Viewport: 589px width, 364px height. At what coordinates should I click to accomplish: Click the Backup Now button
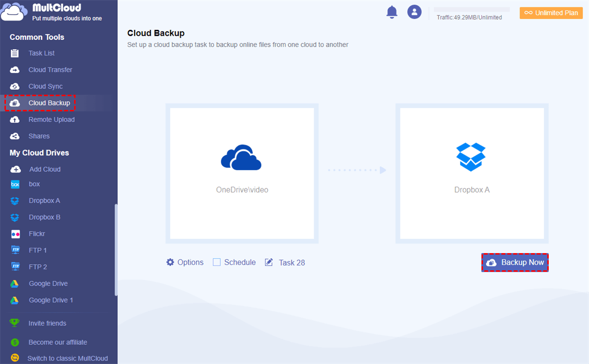[515, 262]
